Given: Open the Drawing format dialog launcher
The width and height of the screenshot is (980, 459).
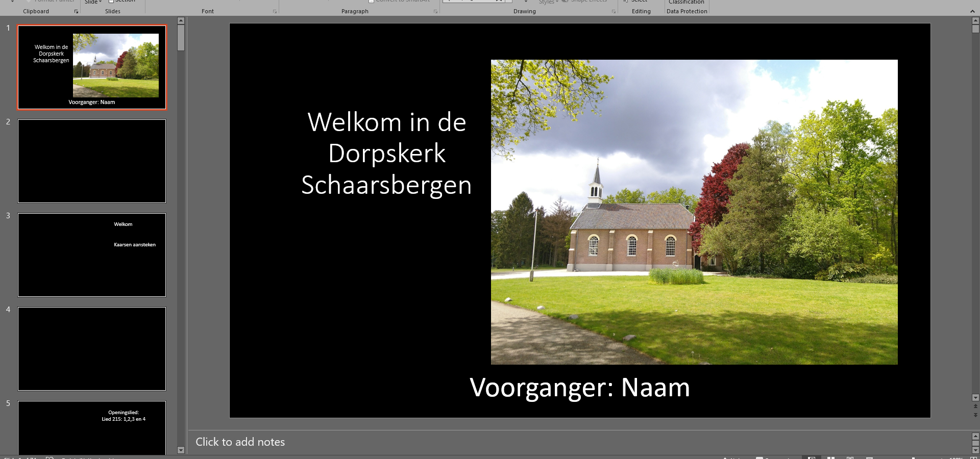Looking at the screenshot, I should pyautogui.click(x=614, y=12).
